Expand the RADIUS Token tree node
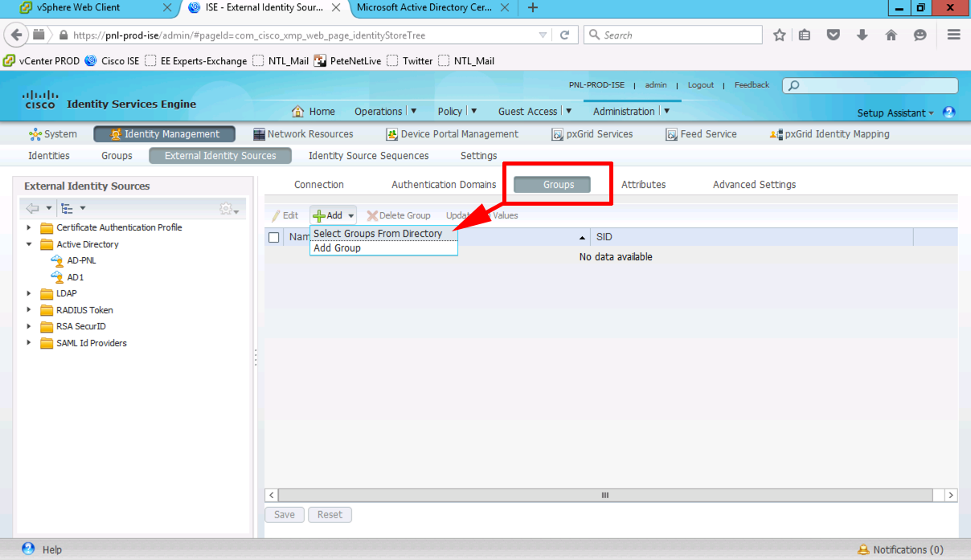The width and height of the screenshot is (971, 560). 30,310
